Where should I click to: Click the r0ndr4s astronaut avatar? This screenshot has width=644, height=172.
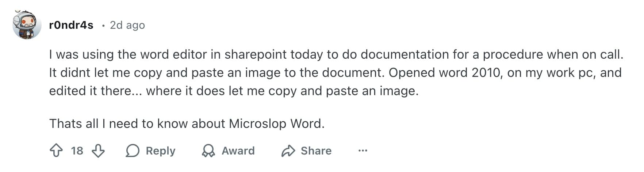27,25
